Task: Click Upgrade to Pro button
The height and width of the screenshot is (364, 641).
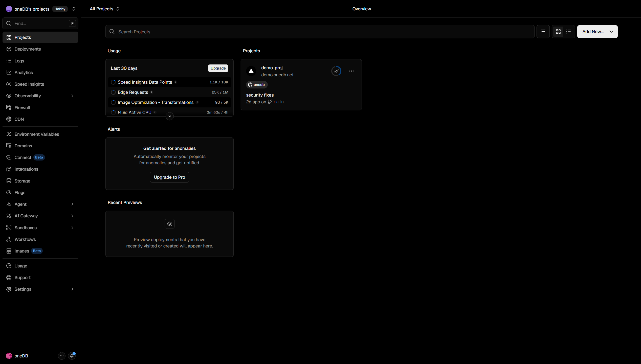Action: [169, 177]
